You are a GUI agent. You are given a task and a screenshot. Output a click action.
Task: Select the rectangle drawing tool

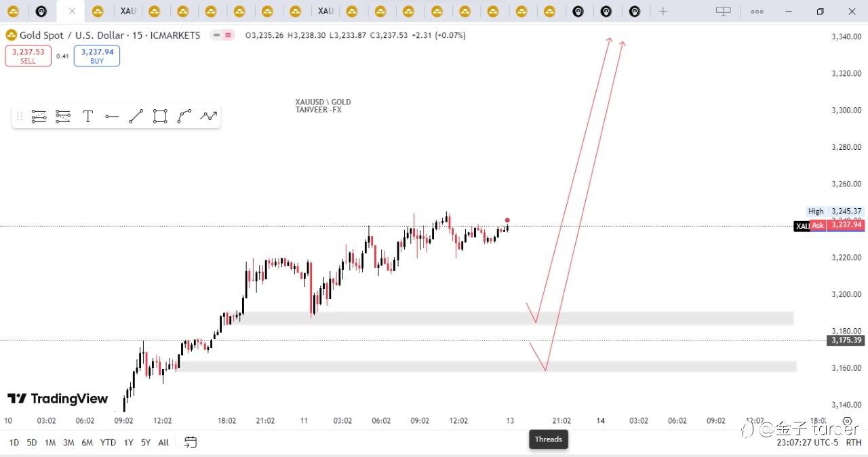click(160, 117)
